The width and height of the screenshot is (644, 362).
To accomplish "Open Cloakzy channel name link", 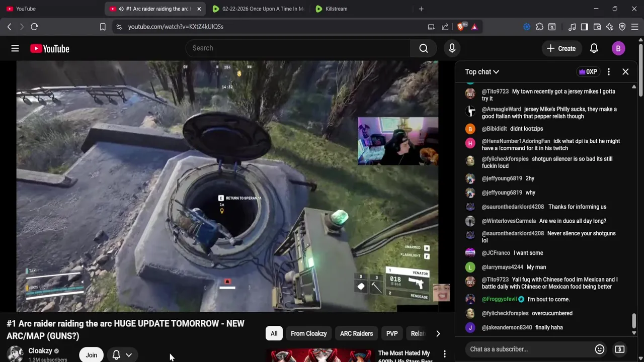I will (x=40, y=351).
